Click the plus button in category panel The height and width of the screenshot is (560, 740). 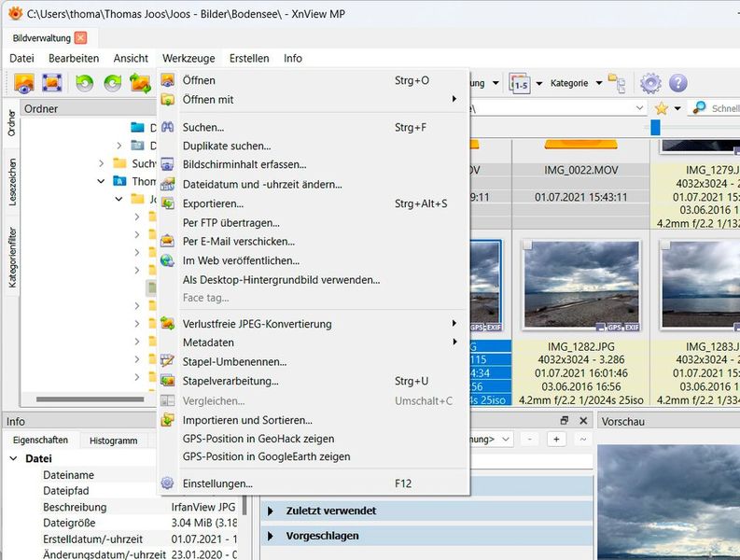coord(556,439)
